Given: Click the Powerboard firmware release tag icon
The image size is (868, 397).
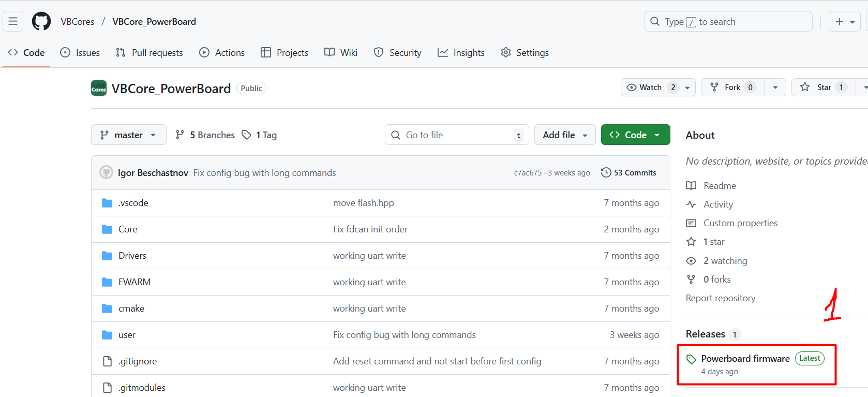Looking at the screenshot, I should [691, 359].
